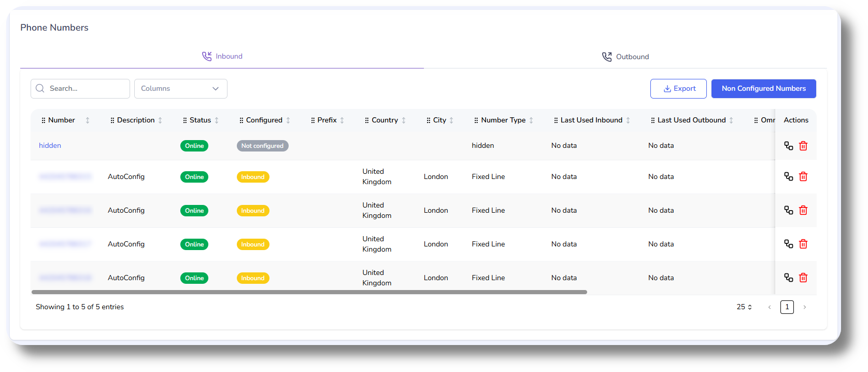Select page 1 in pagination
868x372 pixels.
pos(787,307)
